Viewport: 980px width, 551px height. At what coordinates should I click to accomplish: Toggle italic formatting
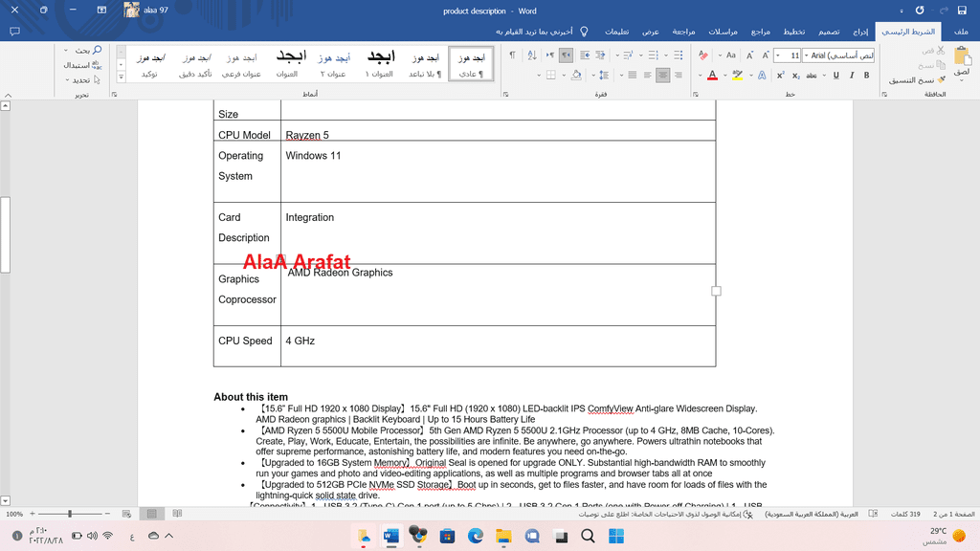point(851,75)
